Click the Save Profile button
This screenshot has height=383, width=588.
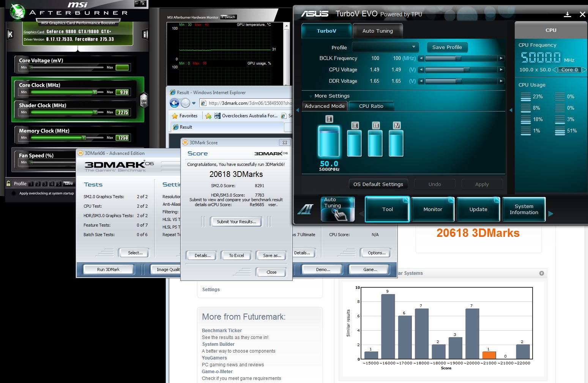pyautogui.click(x=447, y=47)
